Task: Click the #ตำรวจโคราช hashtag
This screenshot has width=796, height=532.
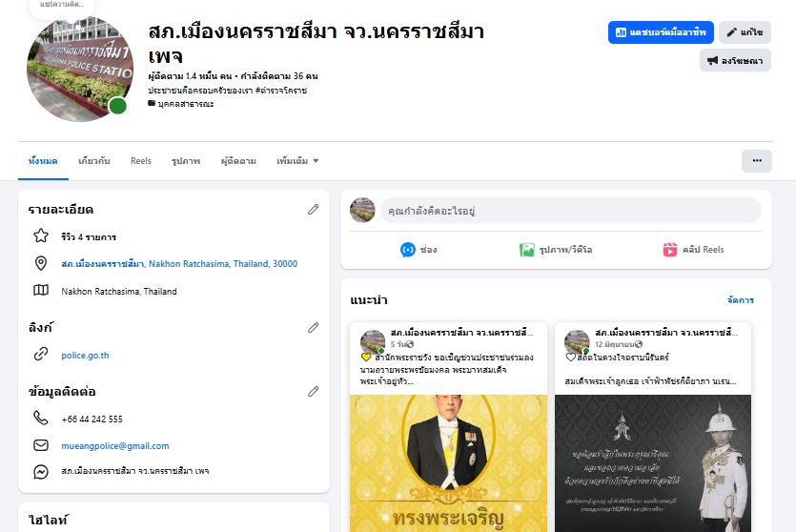Action: pos(280,91)
